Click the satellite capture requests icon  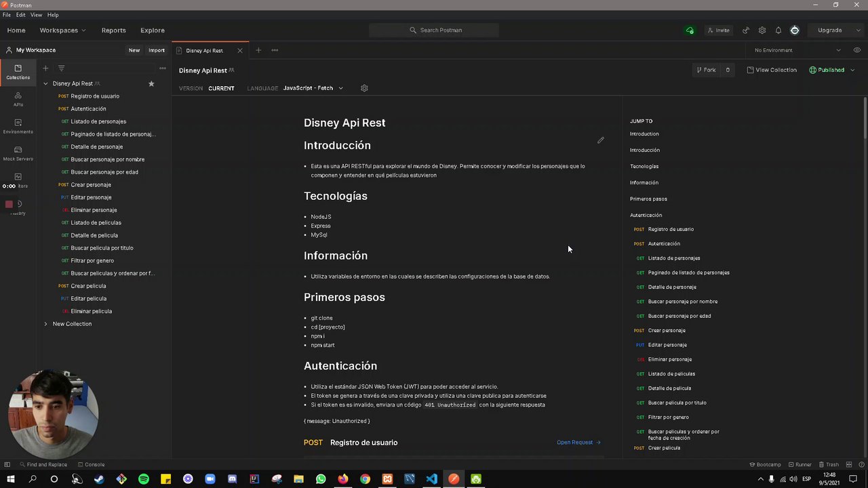pyautogui.click(x=746, y=30)
